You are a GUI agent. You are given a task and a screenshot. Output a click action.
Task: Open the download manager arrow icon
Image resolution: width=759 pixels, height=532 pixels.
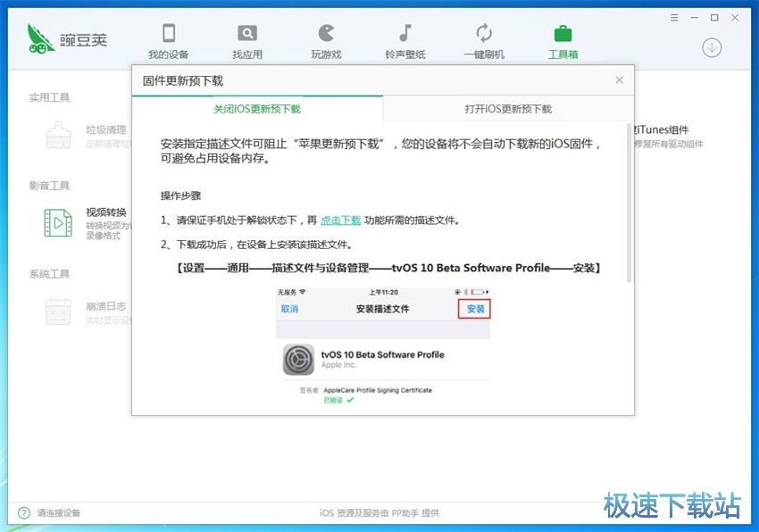[712, 47]
